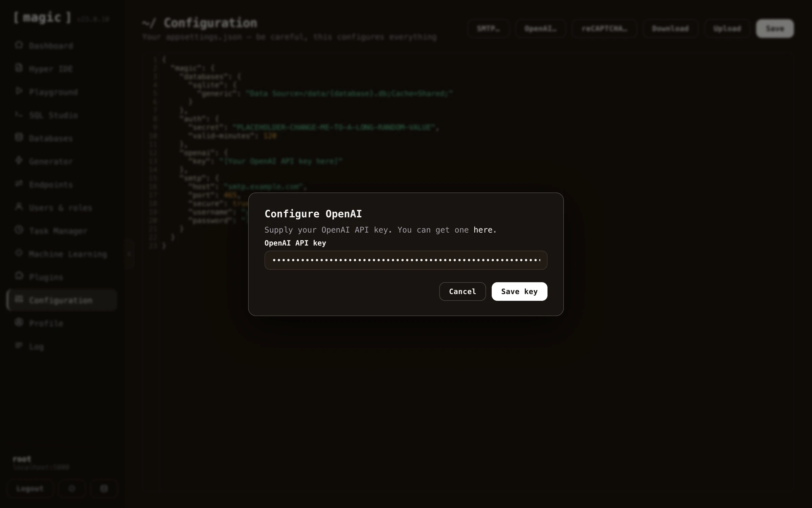
Task: Click the OpenAI… header button
Action: coord(540,28)
